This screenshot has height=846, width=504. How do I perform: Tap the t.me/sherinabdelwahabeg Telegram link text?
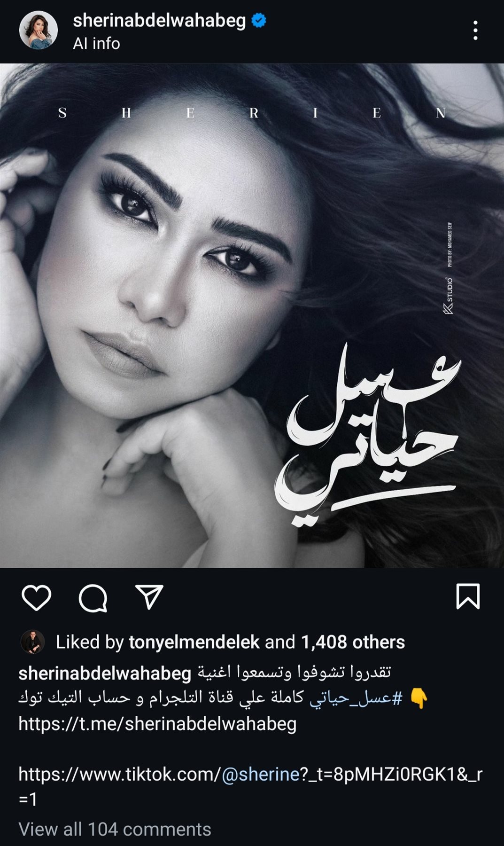(157, 724)
